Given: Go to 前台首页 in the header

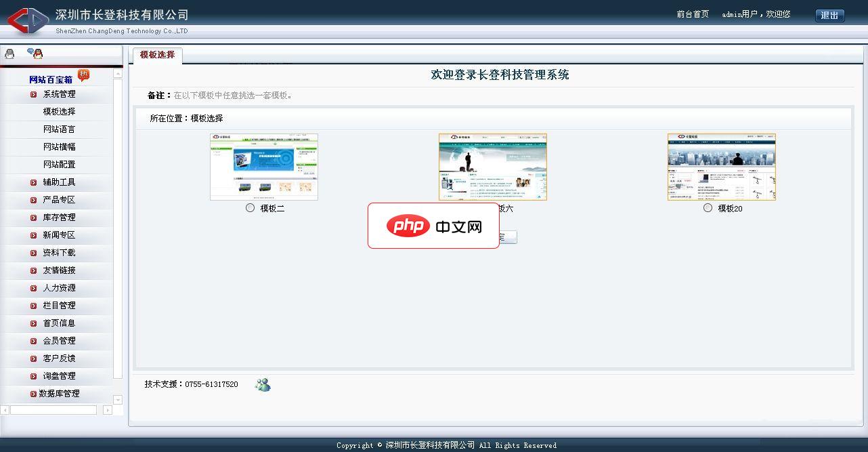Looking at the screenshot, I should (693, 14).
